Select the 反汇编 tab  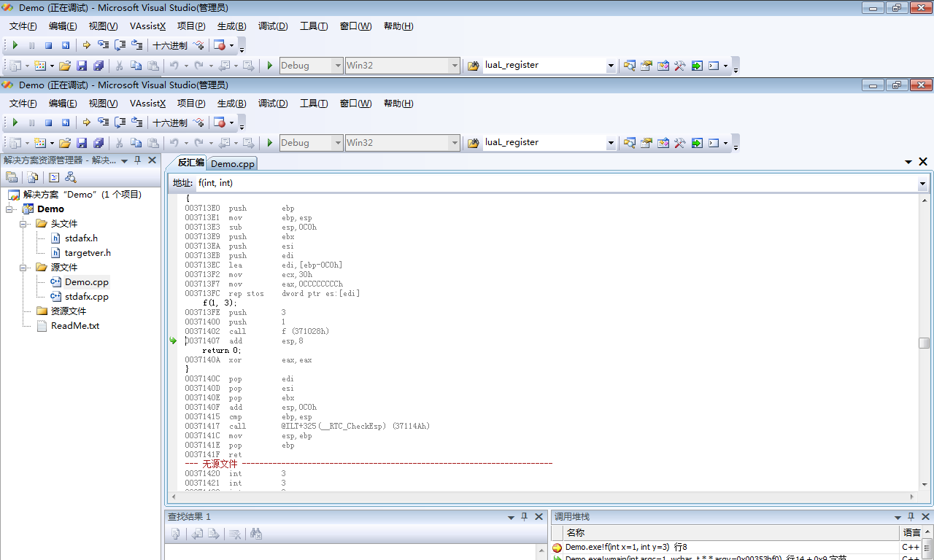[191, 163]
